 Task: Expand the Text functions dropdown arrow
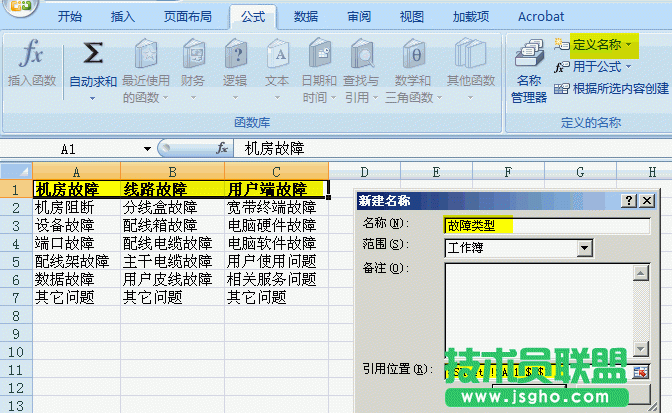277,98
